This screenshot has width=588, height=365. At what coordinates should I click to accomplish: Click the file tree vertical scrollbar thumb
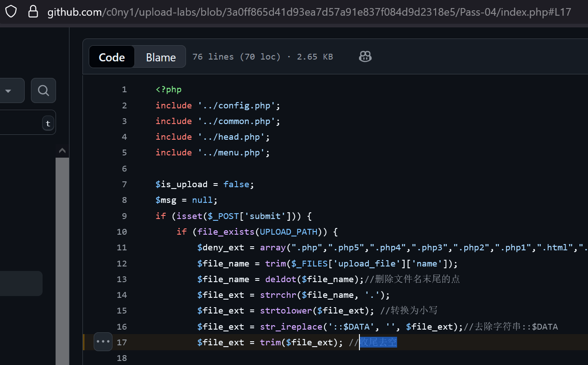click(x=62, y=260)
